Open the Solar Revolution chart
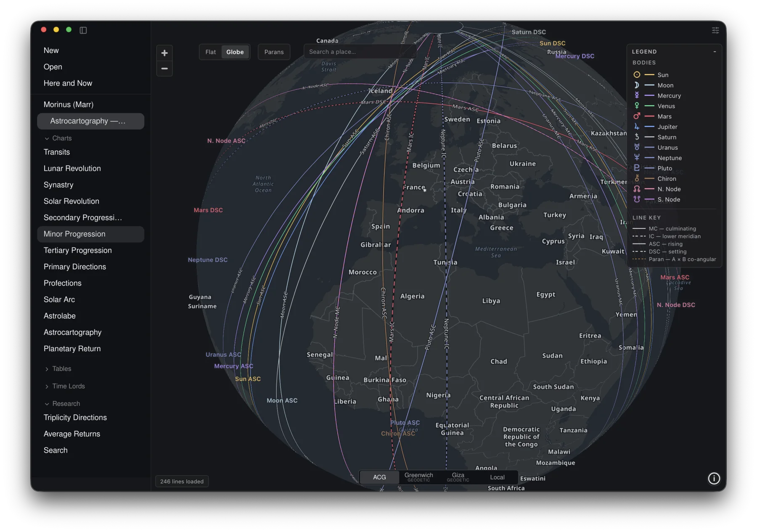The image size is (757, 532). click(71, 201)
